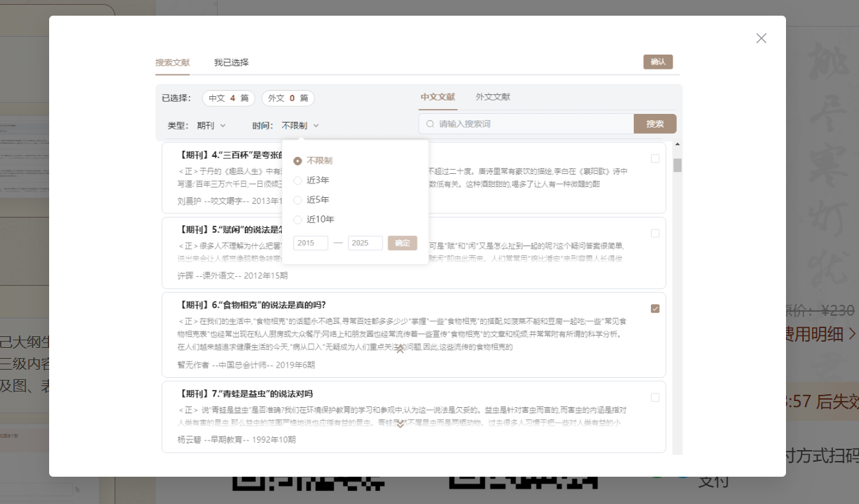Close the literature search dialog
Viewport: 859px width, 504px height.
pyautogui.click(x=761, y=38)
